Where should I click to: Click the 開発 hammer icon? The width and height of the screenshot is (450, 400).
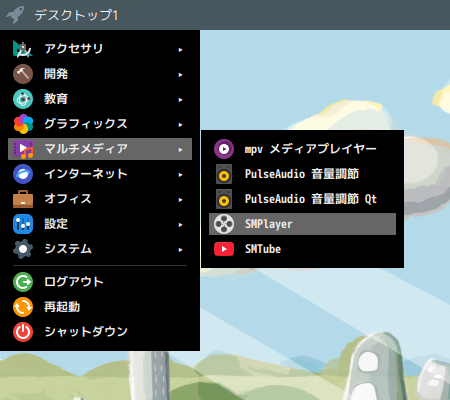(x=23, y=74)
